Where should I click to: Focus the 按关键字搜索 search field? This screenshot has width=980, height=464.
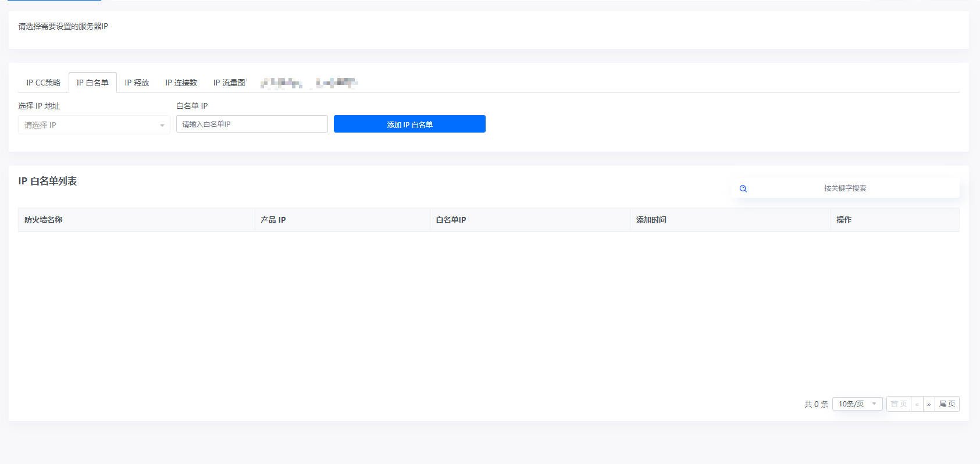(x=845, y=188)
